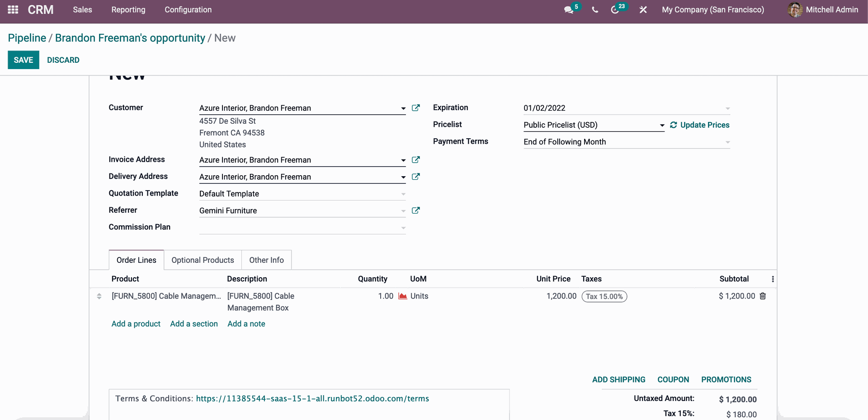Image resolution: width=868 pixels, height=420 pixels.
Task: Open the conversations chat icon
Action: [x=569, y=9]
